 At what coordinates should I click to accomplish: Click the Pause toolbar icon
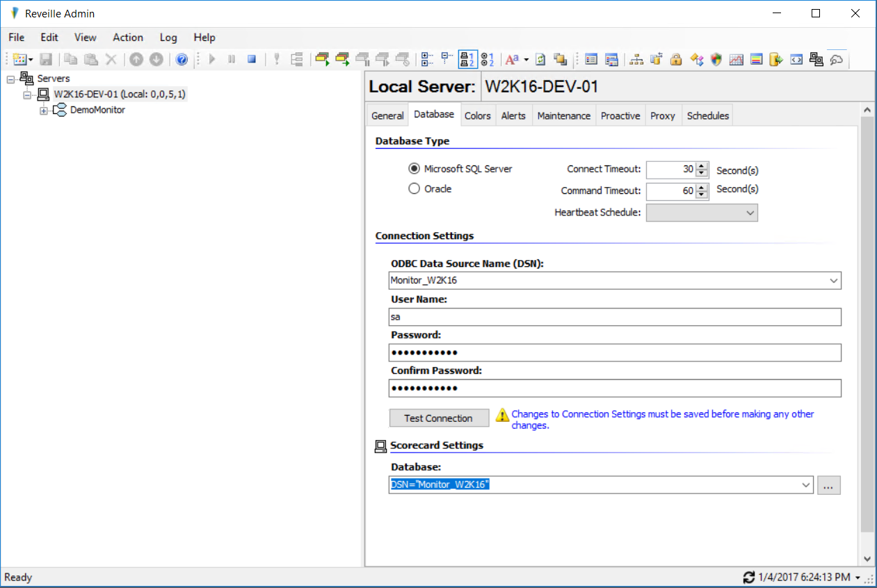click(232, 60)
